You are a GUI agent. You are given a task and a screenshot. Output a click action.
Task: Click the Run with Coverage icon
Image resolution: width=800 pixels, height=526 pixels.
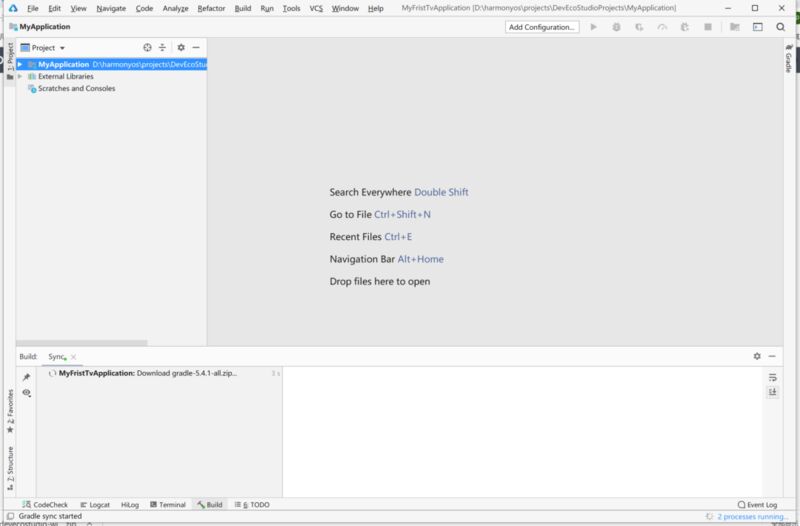pyautogui.click(x=639, y=27)
